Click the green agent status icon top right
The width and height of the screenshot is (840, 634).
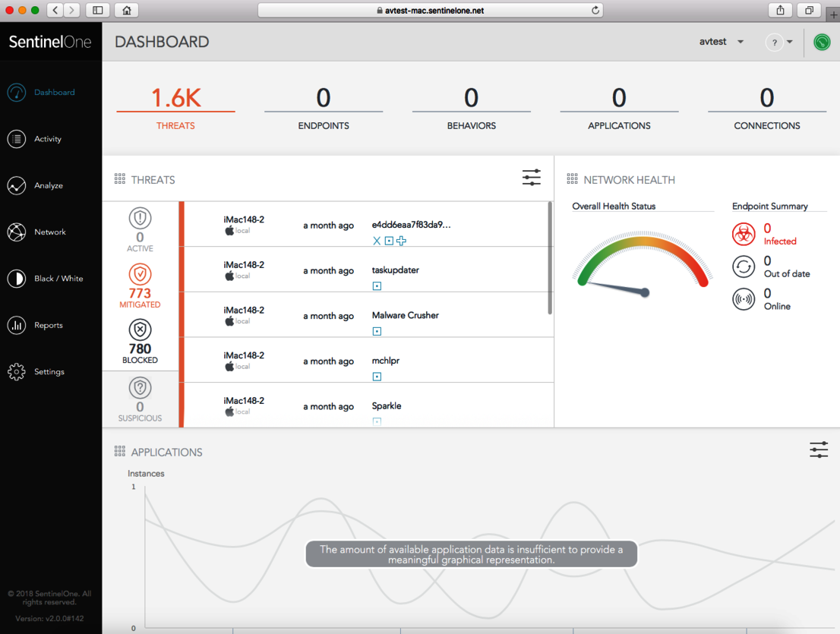click(x=822, y=43)
